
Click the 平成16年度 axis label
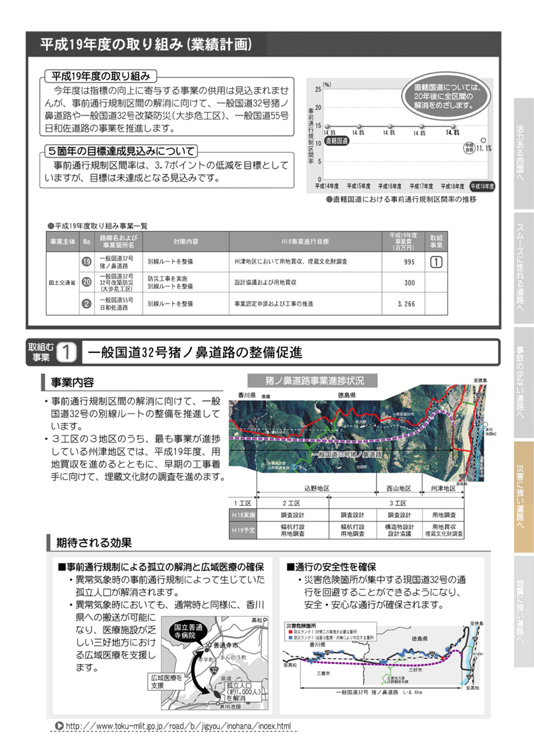coord(389,186)
